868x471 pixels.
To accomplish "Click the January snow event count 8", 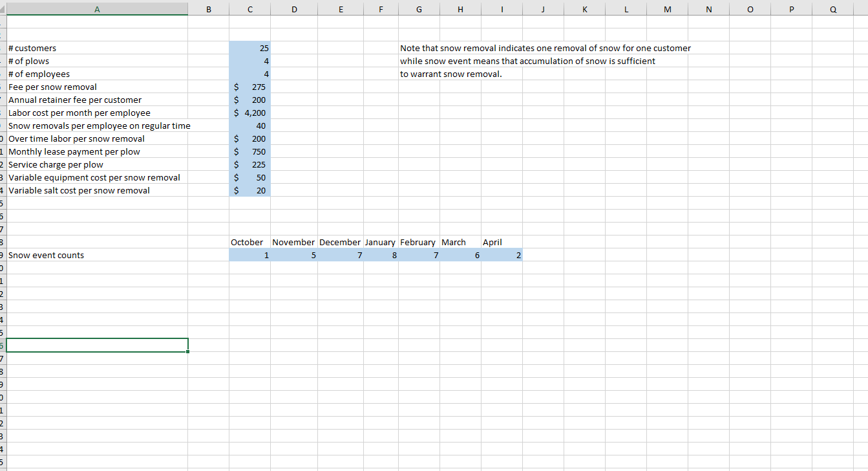I will click(381, 255).
